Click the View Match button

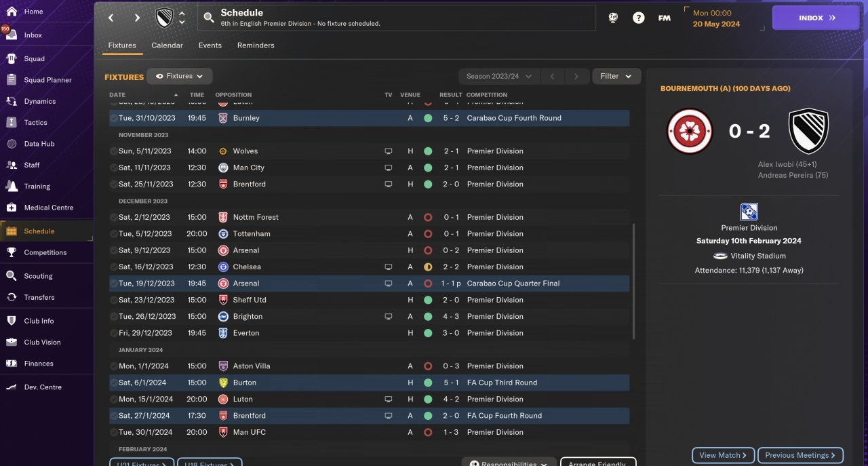[x=723, y=455]
